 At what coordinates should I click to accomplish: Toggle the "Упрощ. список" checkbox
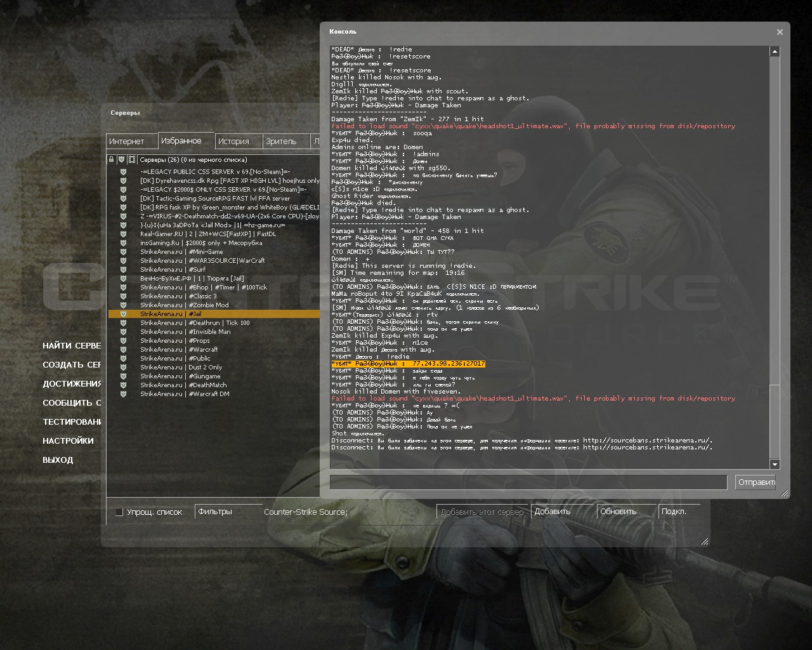[119, 512]
